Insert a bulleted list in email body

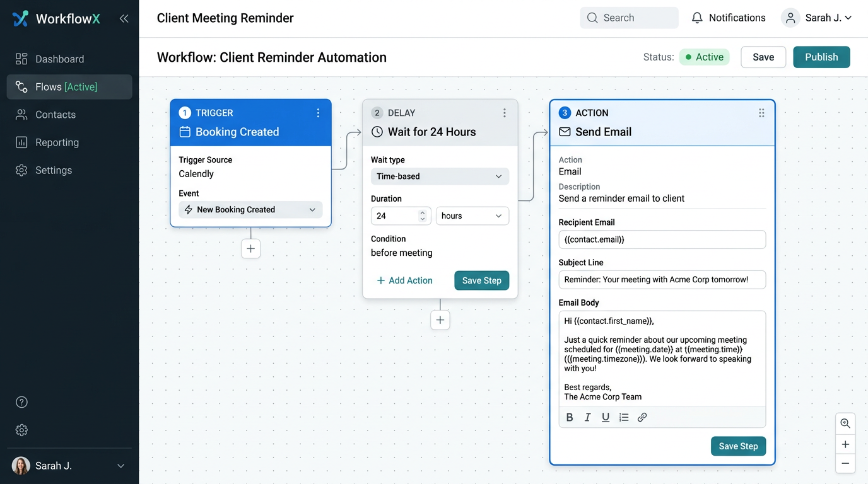(x=624, y=417)
